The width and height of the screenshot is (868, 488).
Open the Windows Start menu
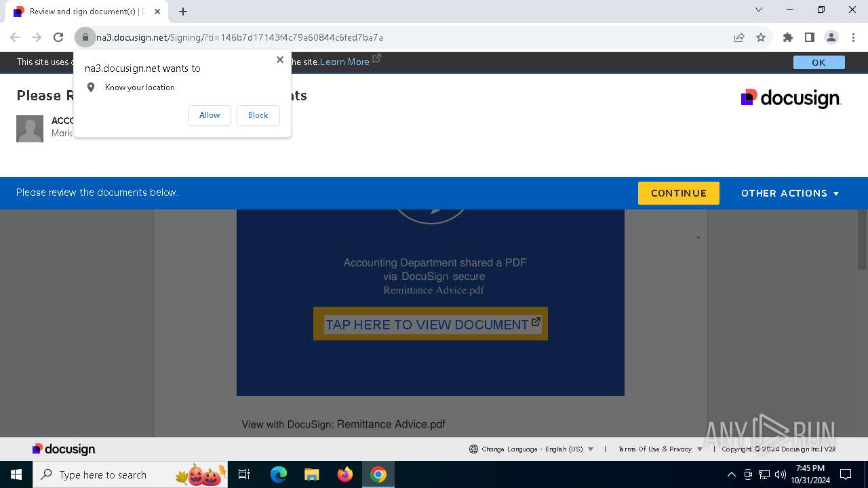pos(16,474)
